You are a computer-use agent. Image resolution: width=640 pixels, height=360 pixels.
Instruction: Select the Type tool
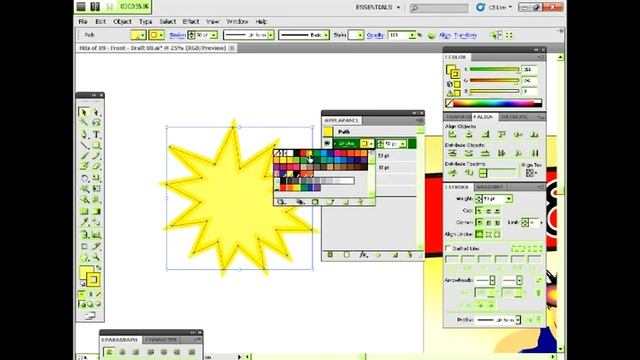(96, 134)
